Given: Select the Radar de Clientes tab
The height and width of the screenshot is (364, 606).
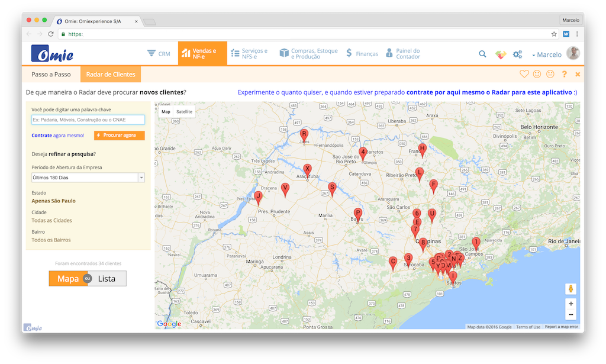Looking at the screenshot, I should (x=111, y=74).
